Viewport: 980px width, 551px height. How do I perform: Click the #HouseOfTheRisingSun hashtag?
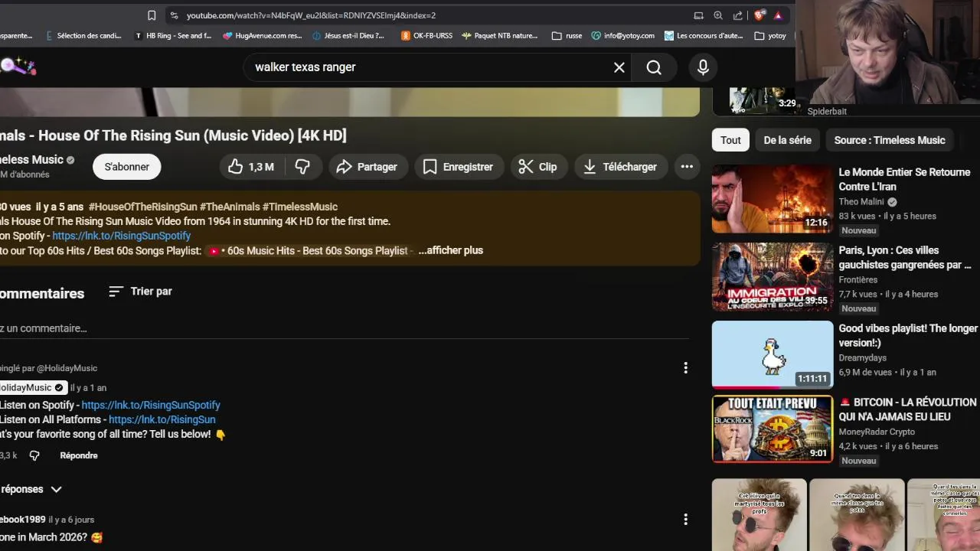tap(142, 207)
